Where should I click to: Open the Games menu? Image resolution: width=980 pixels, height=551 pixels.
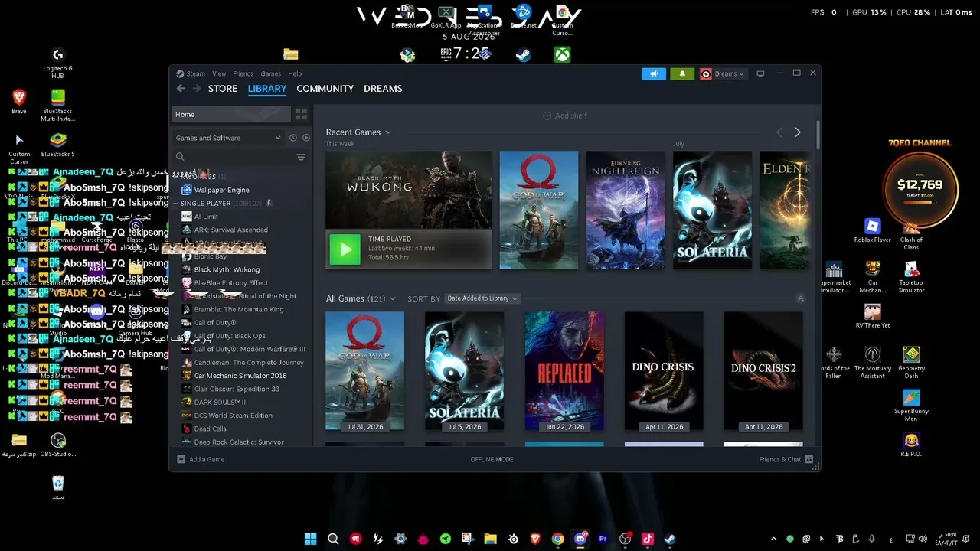(x=271, y=73)
